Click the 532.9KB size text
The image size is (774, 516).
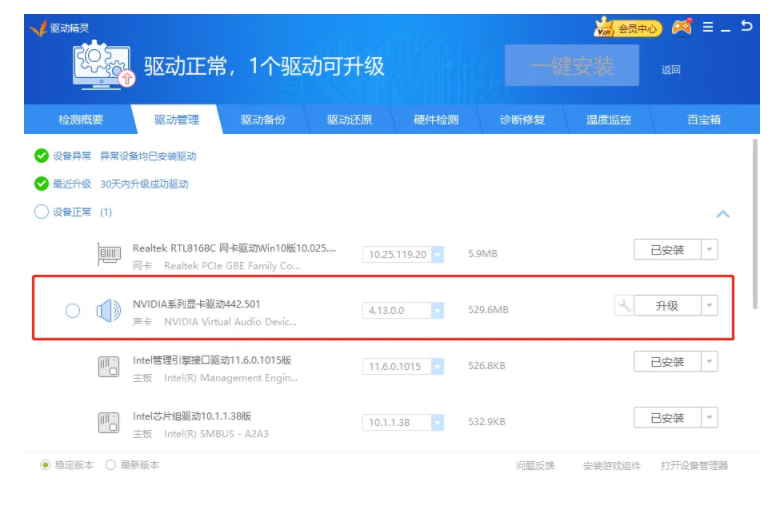tap(487, 422)
